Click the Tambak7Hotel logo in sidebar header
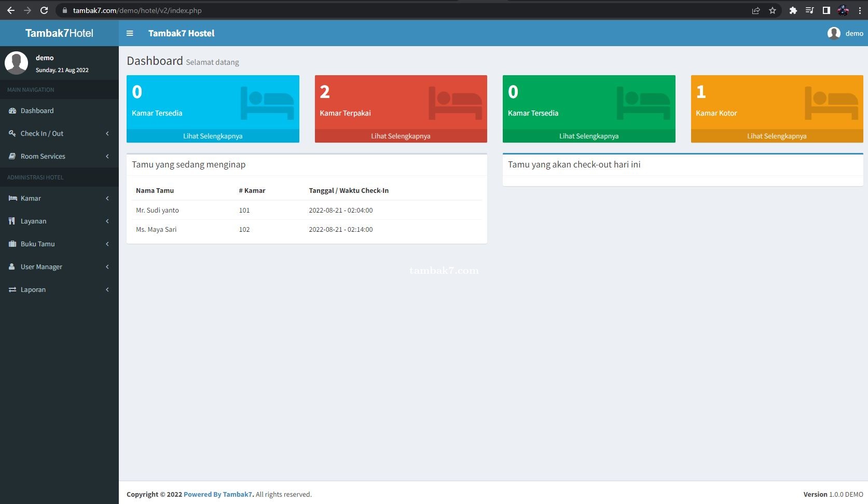 point(59,33)
